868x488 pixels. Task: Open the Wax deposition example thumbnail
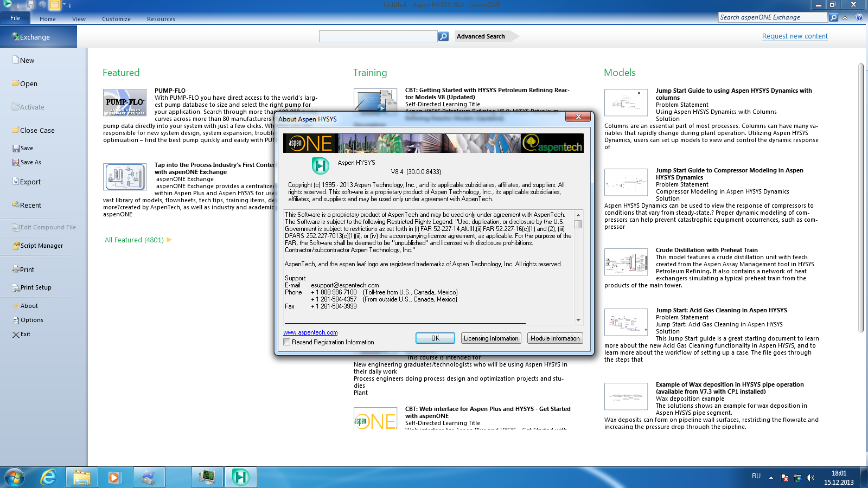pyautogui.click(x=626, y=396)
